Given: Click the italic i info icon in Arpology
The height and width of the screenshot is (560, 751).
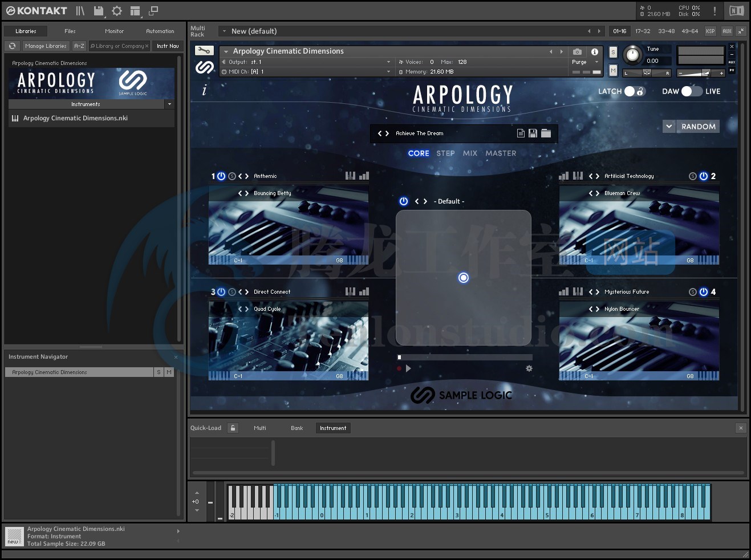Looking at the screenshot, I should click(204, 90).
